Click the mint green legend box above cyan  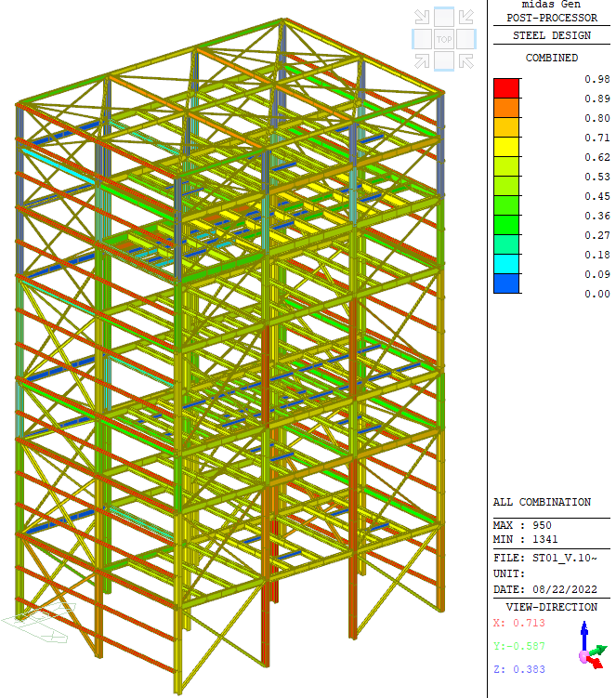tap(506, 244)
